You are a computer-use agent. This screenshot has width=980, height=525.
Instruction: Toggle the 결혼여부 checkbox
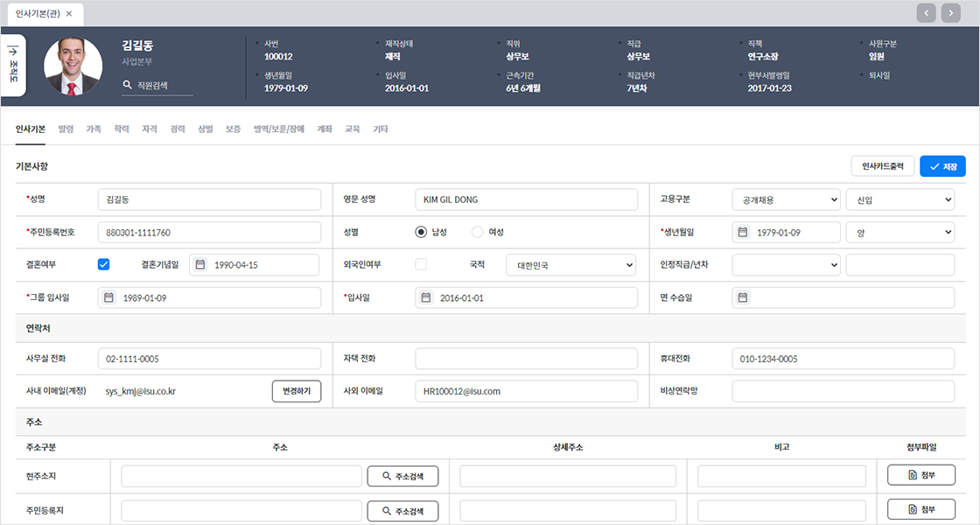point(104,264)
